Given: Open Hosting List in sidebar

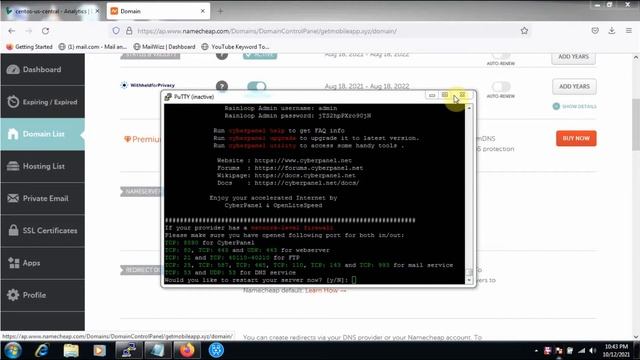Looking at the screenshot, I should pyautogui.click(x=42, y=166).
